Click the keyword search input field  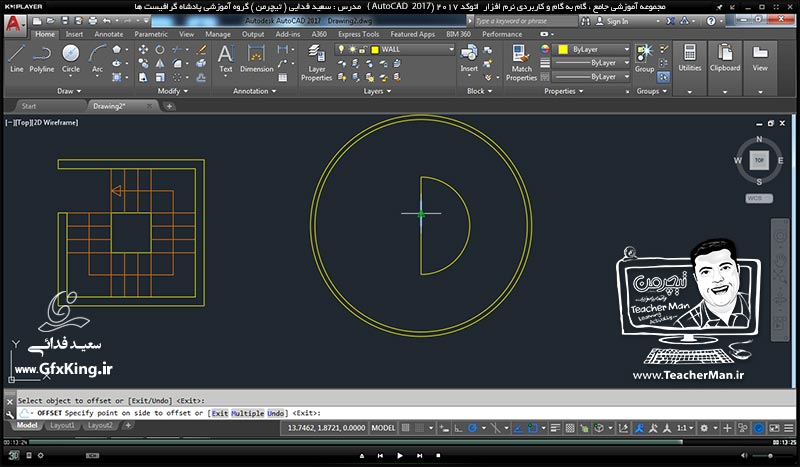526,21
